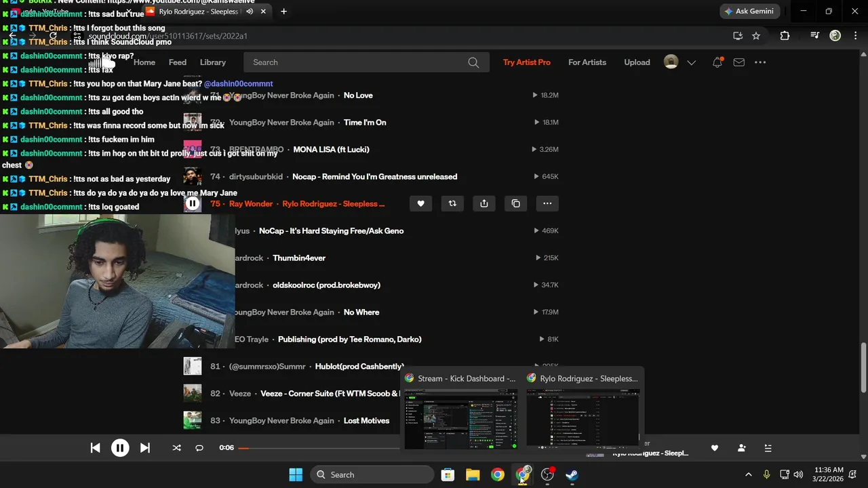Open the profile avatar menu
Screen dimensions: 868x488
pos(671,62)
